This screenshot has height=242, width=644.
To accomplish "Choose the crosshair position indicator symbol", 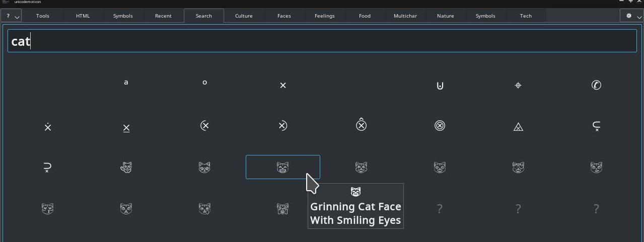I will [518, 86].
